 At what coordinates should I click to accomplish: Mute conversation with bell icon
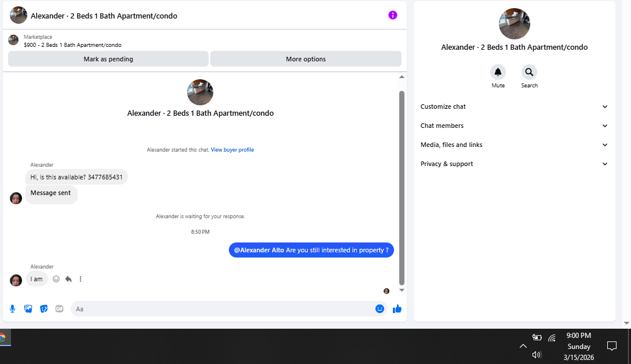point(498,72)
